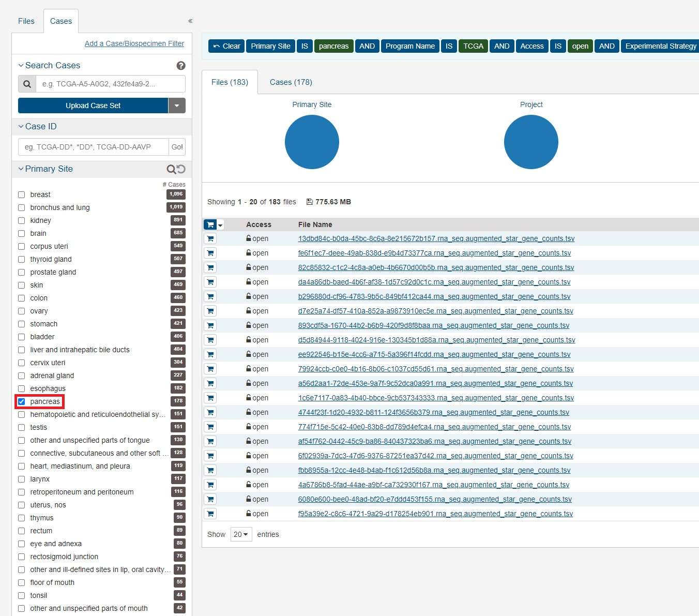The width and height of the screenshot is (699, 616).
Task: Add file a56d2aa1 to cart
Action: tap(210, 383)
